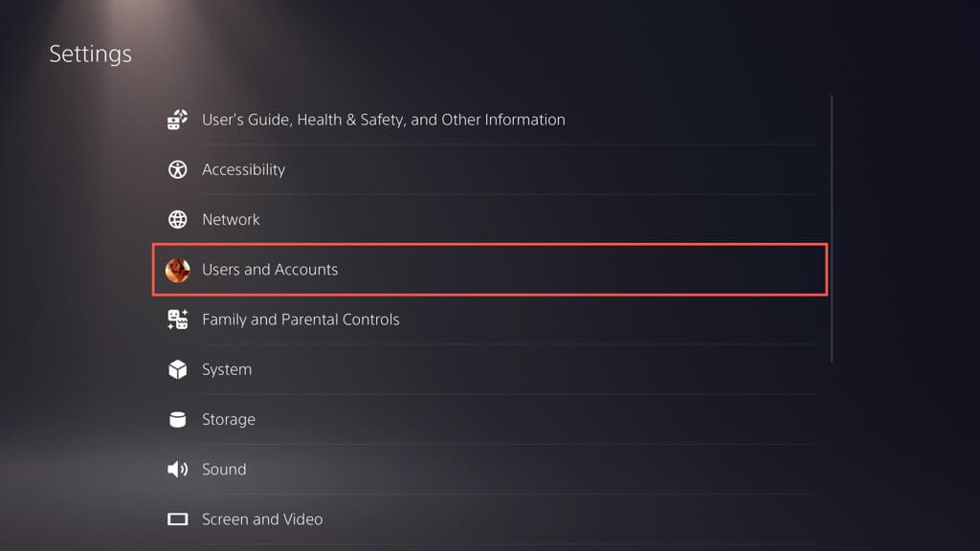Image resolution: width=980 pixels, height=551 pixels.
Task: Select the Screen and Video display icon
Action: [x=178, y=519]
